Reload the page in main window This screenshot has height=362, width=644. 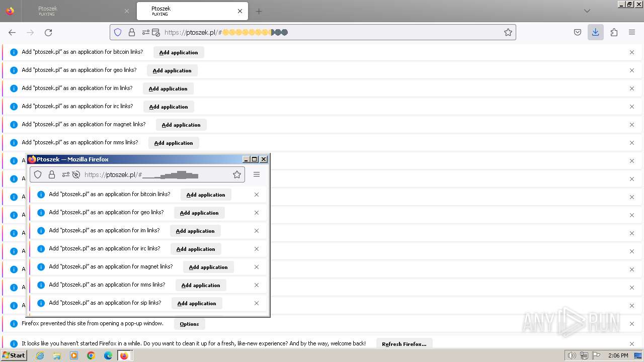pyautogui.click(x=48, y=32)
